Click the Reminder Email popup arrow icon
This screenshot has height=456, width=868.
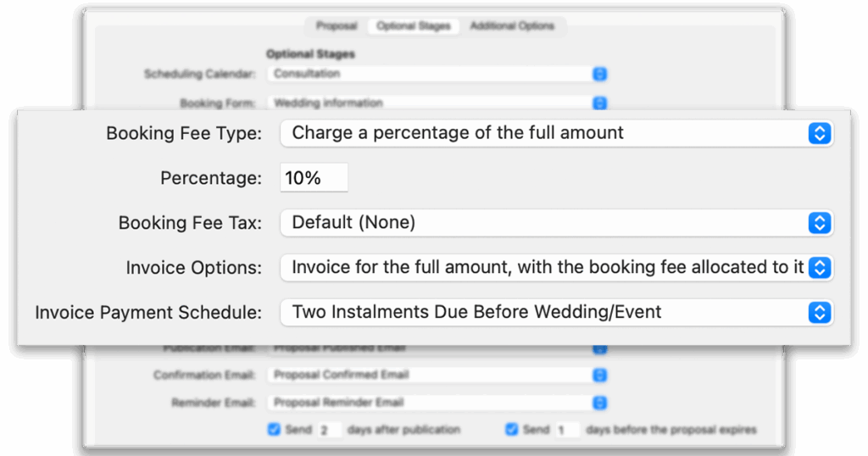[599, 403]
